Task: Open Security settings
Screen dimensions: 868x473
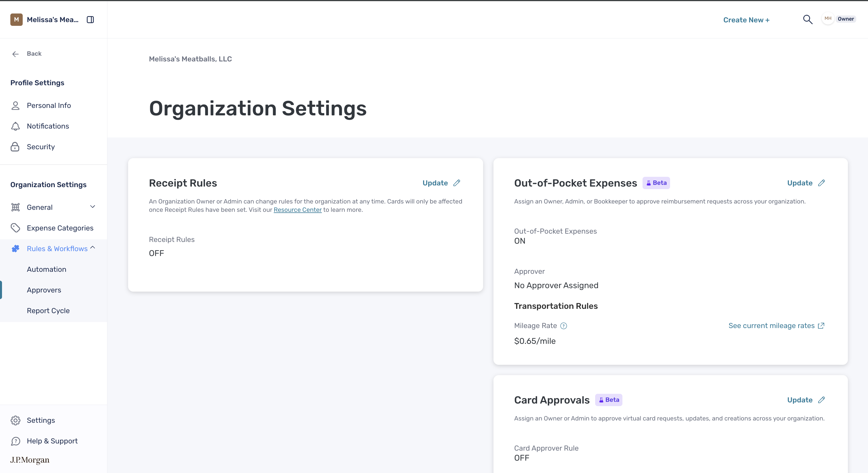Action: point(41,147)
